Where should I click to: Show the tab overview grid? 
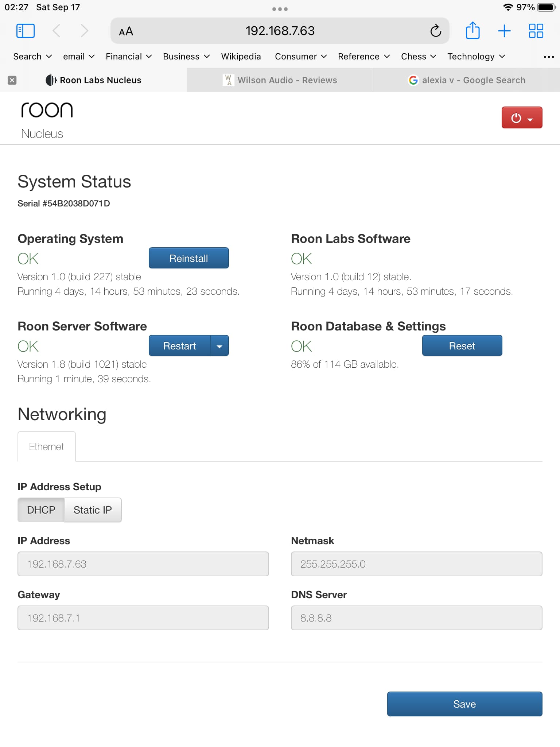(x=536, y=31)
